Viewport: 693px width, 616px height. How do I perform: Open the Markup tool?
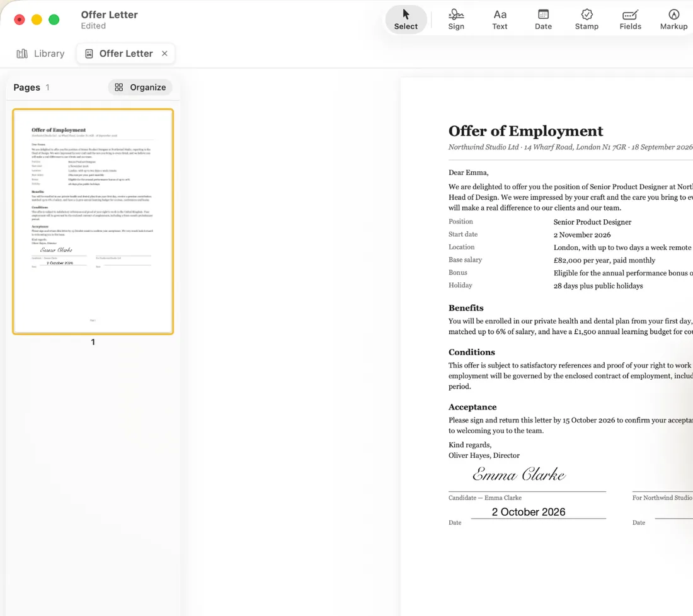[x=673, y=20]
